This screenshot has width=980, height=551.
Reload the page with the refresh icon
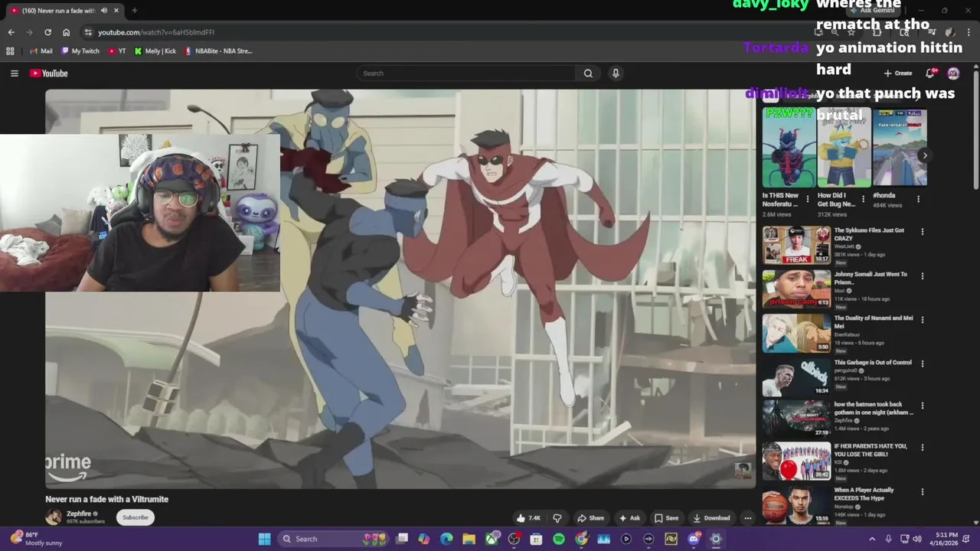click(x=47, y=32)
